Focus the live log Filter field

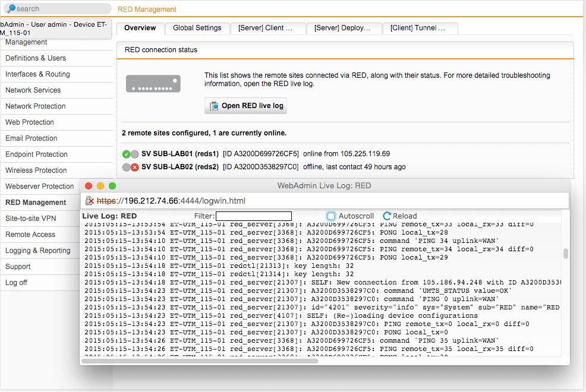coord(254,216)
